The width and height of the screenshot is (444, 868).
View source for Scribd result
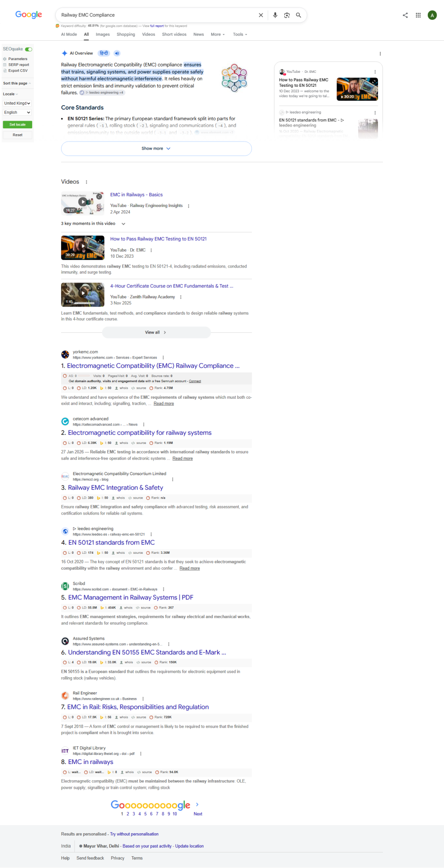click(143, 608)
